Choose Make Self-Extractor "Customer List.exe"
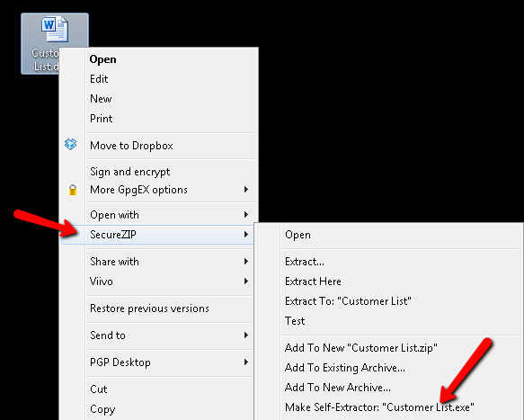Viewport: 524px width, 420px height. (379, 407)
